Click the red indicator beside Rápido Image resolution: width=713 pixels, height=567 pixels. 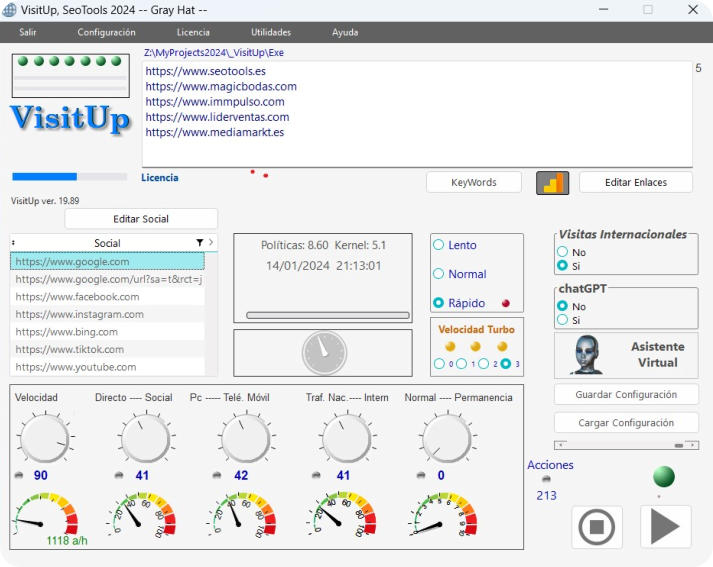coord(506,303)
